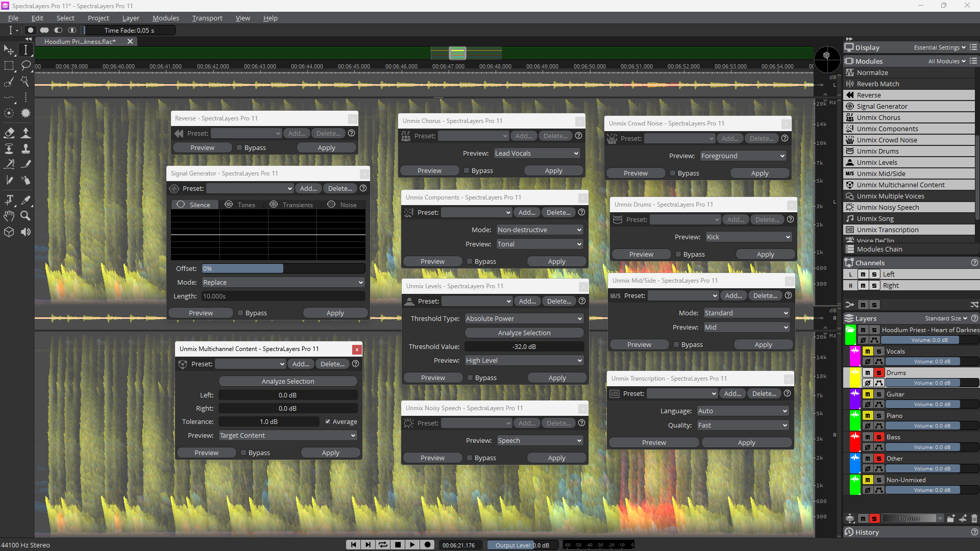The width and height of the screenshot is (980, 551).
Task: Select the Rectangular Selection tool
Action: [9, 66]
